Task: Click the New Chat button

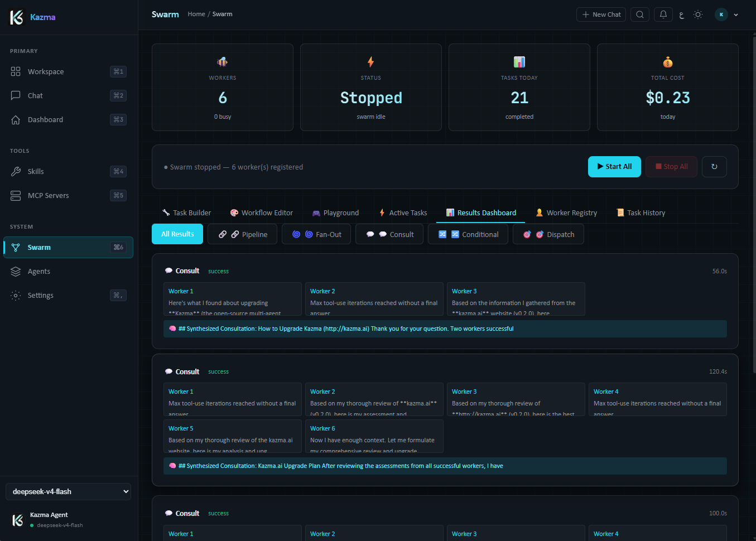Action: tap(601, 15)
